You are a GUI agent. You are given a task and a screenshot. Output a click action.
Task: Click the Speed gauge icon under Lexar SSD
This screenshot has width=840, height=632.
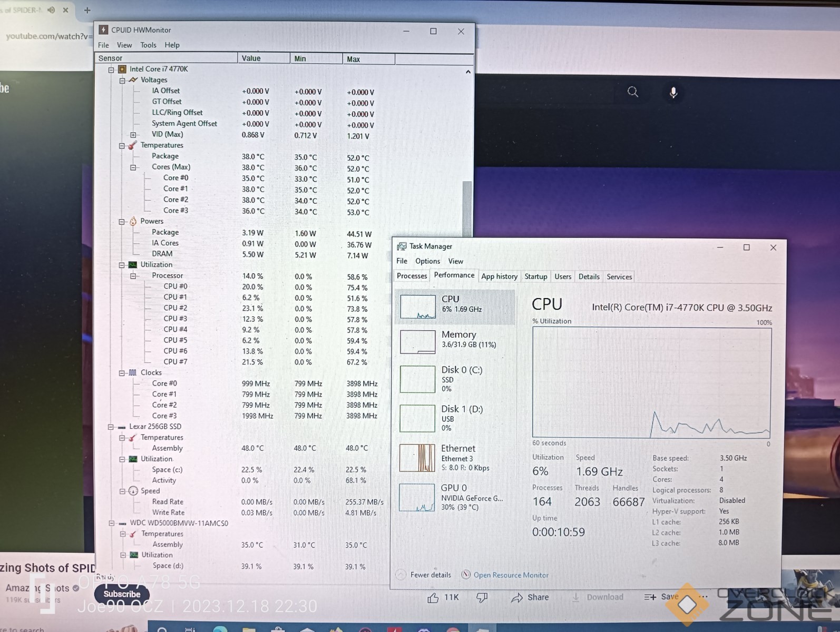pyautogui.click(x=133, y=491)
